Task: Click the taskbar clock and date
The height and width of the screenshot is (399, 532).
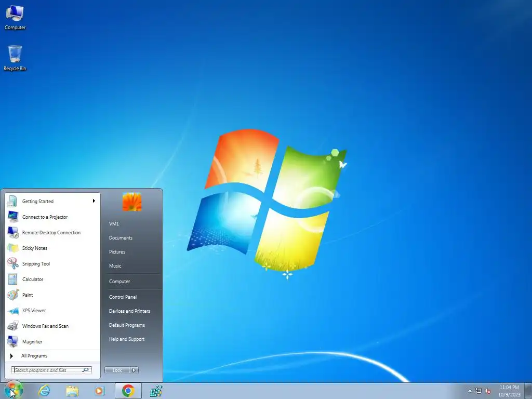Action: [x=509, y=391]
